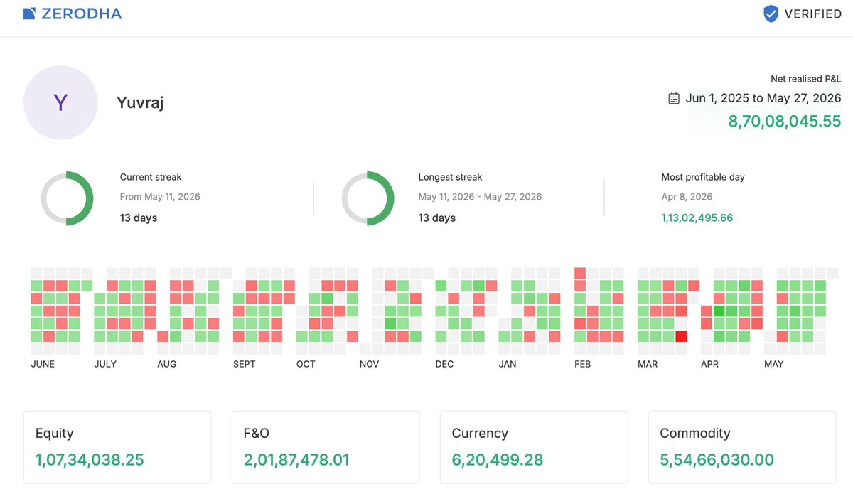The width and height of the screenshot is (853, 504).
Task: Open the Yuvraj profile avatar
Action: click(60, 102)
